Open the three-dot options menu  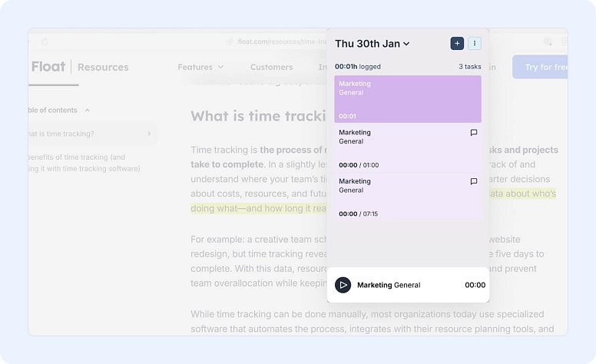click(x=475, y=44)
